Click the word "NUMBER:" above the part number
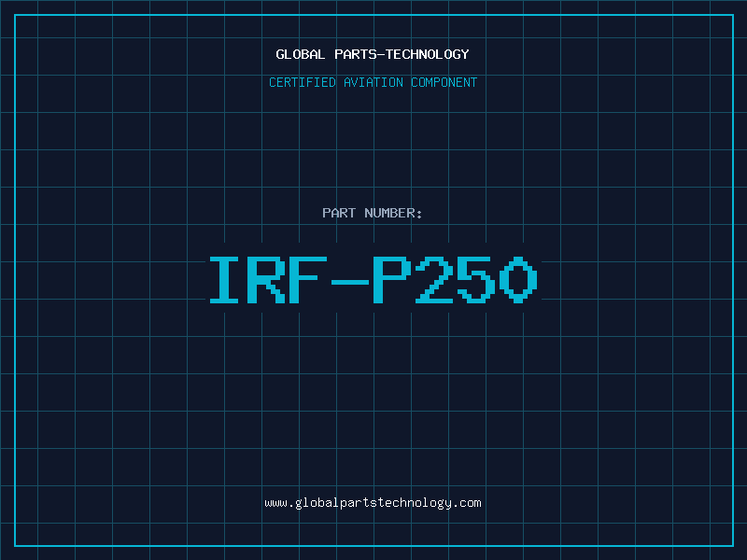The height and width of the screenshot is (560, 747). (x=392, y=214)
